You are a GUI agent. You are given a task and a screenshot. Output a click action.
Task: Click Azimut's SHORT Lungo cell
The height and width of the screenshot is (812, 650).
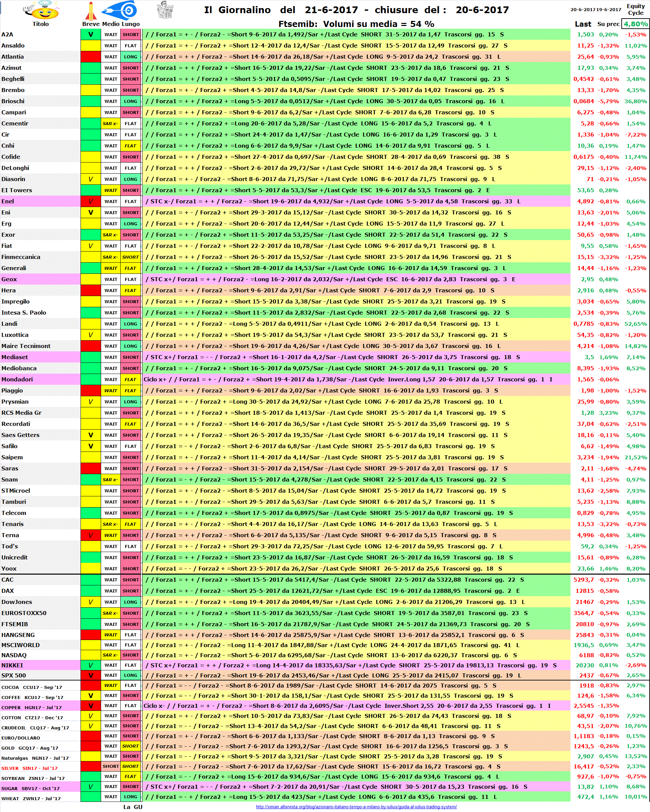click(131, 68)
